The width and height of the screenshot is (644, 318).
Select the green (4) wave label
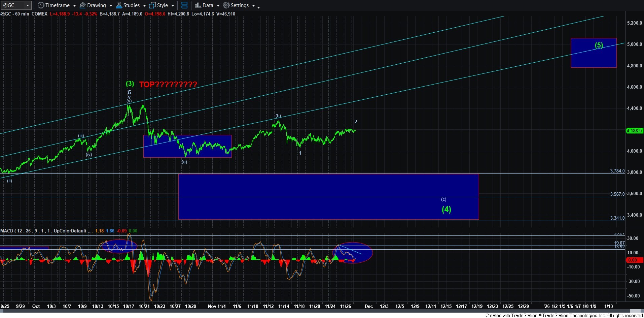pyautogui.click(x=446, y=209)
